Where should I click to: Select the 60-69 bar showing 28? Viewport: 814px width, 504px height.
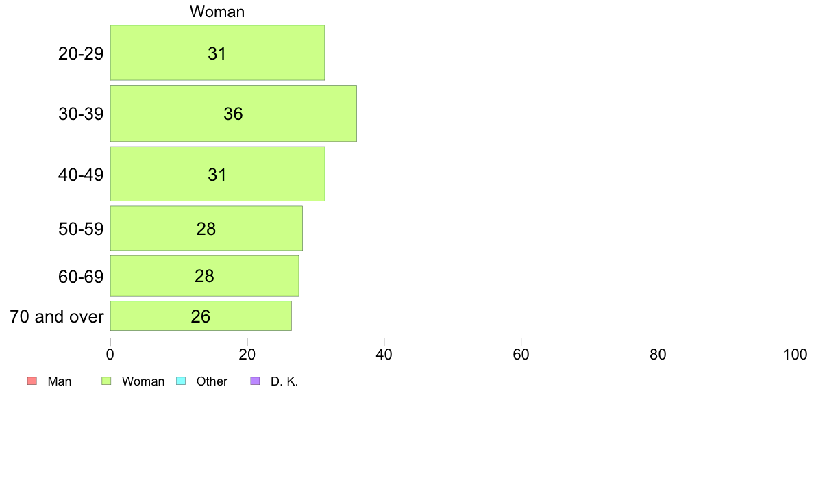point(205,275)
